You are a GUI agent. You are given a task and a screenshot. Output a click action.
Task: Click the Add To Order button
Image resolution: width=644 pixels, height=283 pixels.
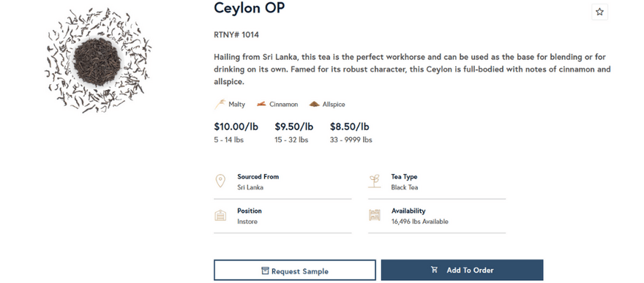point(462,270)
